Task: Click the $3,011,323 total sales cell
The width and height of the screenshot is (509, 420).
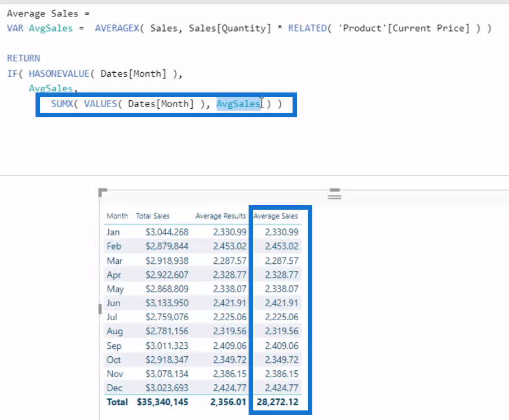Action: (167, 346)
